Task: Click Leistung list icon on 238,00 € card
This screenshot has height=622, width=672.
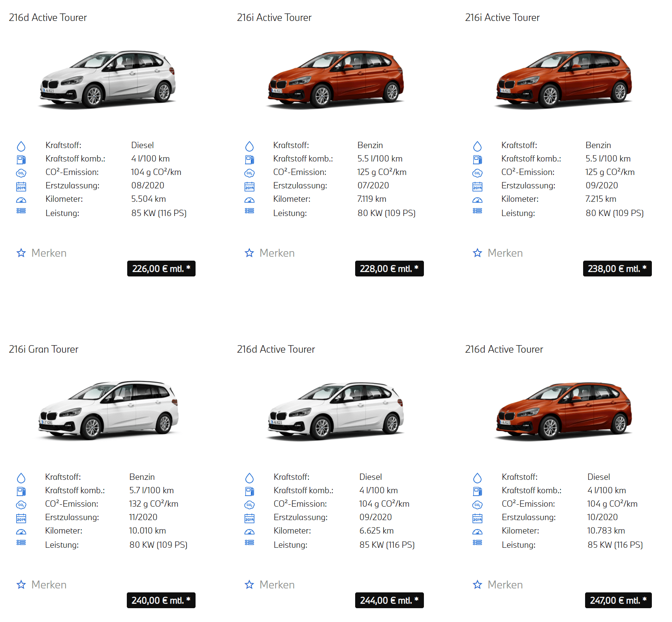Action: point(477,211)
